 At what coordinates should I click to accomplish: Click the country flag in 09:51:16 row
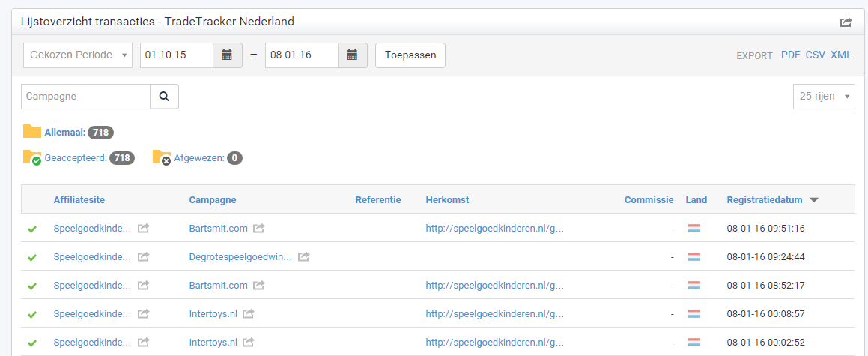click(694, 228)
